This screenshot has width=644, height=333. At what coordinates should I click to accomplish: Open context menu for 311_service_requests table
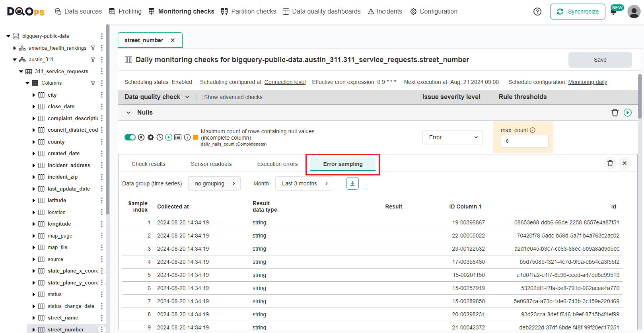click(x=101, y=71)
